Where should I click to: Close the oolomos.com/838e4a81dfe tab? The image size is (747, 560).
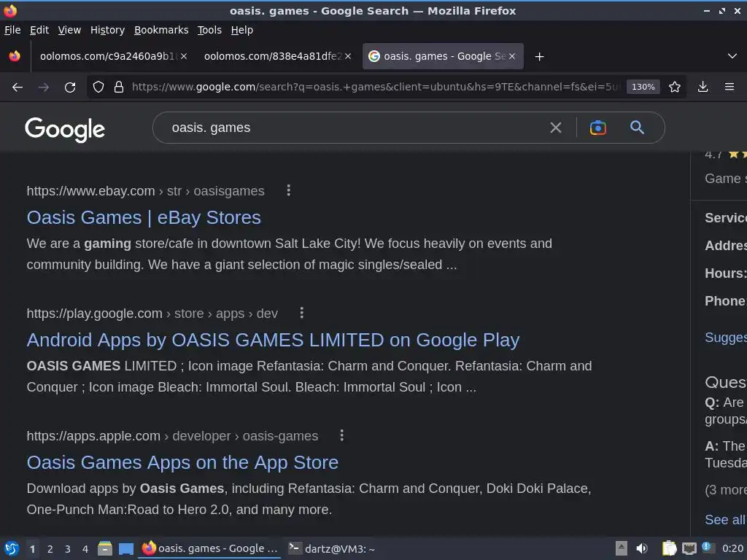pyautogui.click(x=348, y=56)
